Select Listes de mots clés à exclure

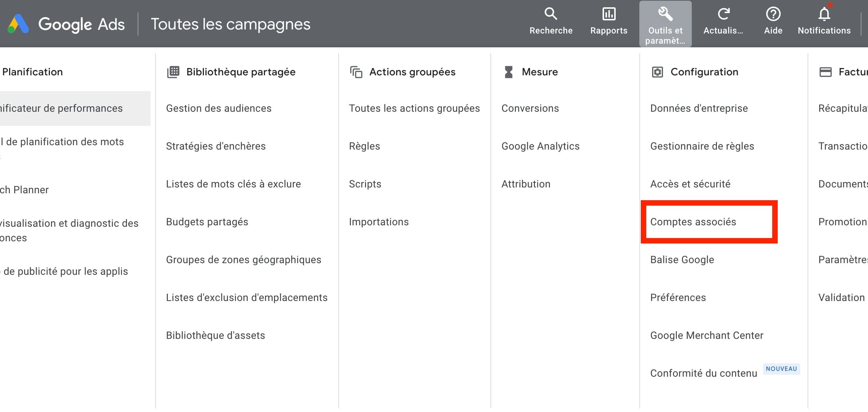click(x=233, y=184)
